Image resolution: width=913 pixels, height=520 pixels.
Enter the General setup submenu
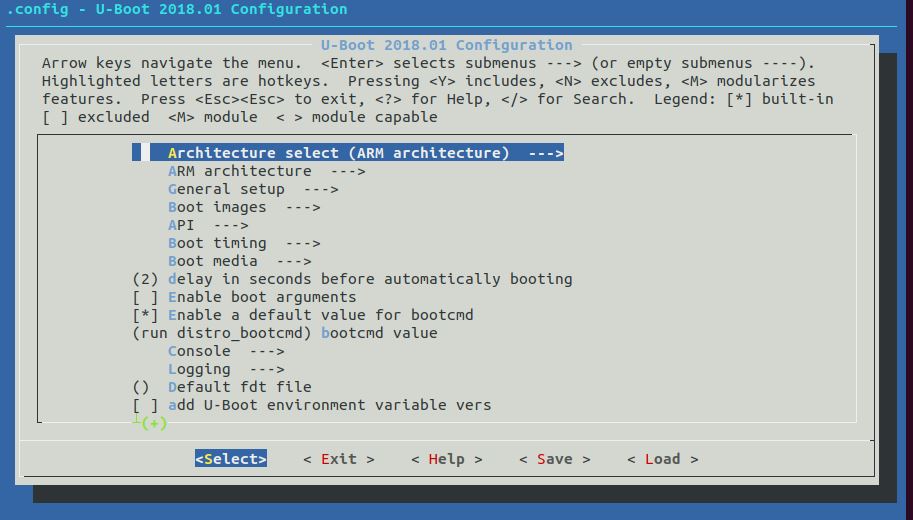pyautogui.click(x=253, y=189)
